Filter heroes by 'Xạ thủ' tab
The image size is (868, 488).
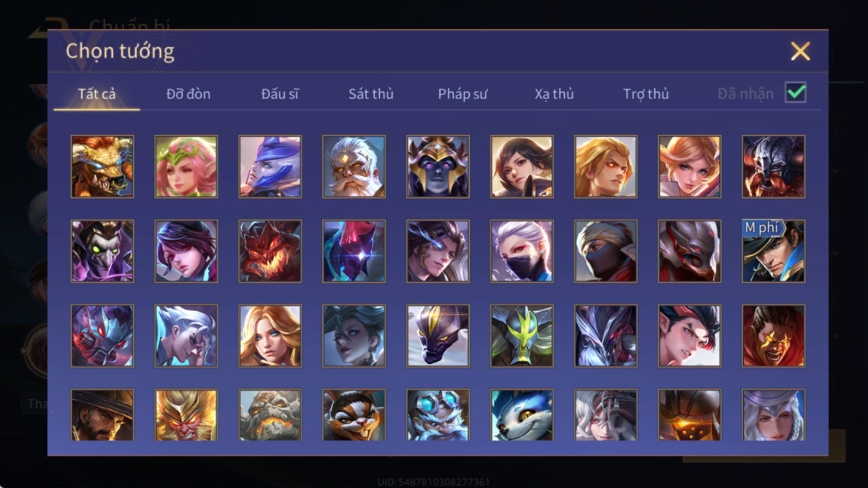pyautogui.click(x=554, y=94)
